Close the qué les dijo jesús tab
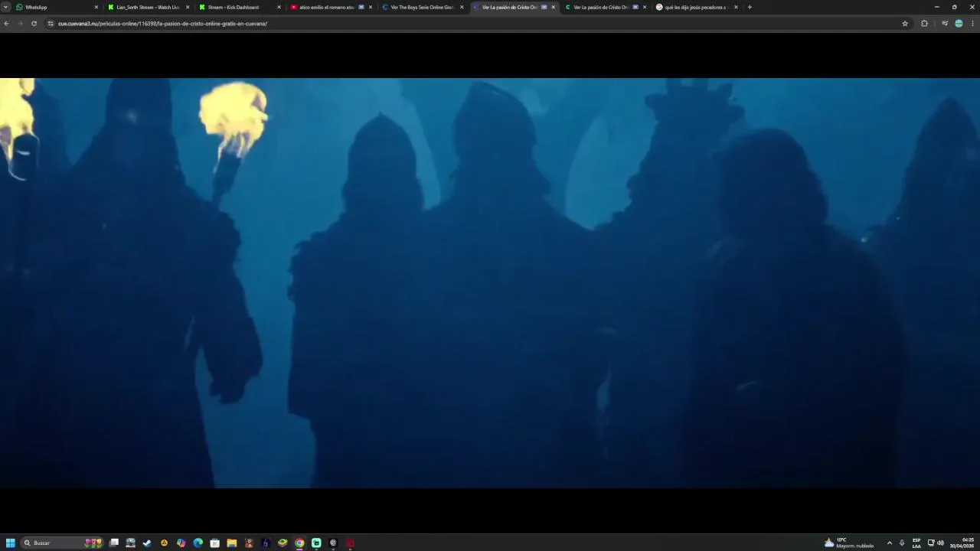This screenshot has height=551, width=980. [x=736, y=7]
